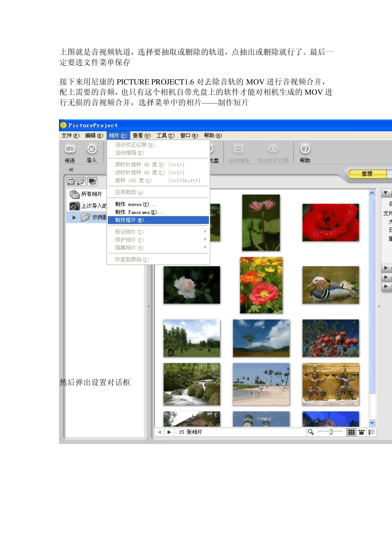
Task: Click the yellow 整理 button
Action: coord(368,174)
